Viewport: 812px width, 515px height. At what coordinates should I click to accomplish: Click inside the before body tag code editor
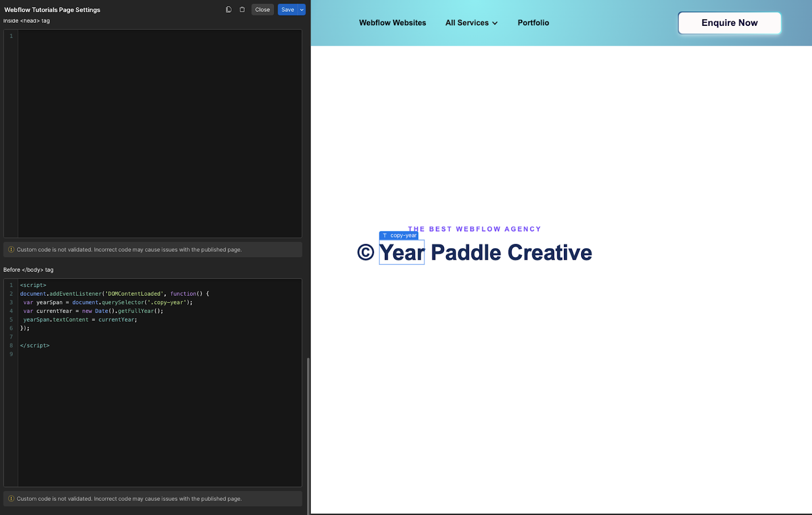coord(160,383)
